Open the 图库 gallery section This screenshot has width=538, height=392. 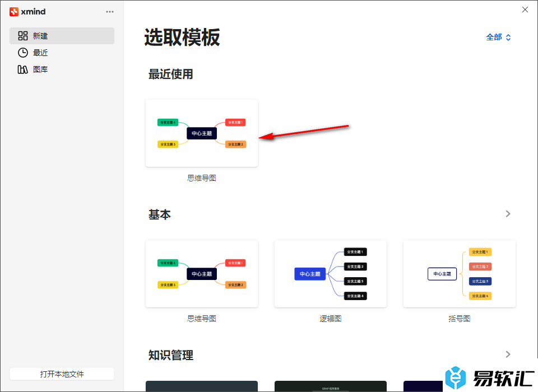pyautogui.click(x=62, y=69)
